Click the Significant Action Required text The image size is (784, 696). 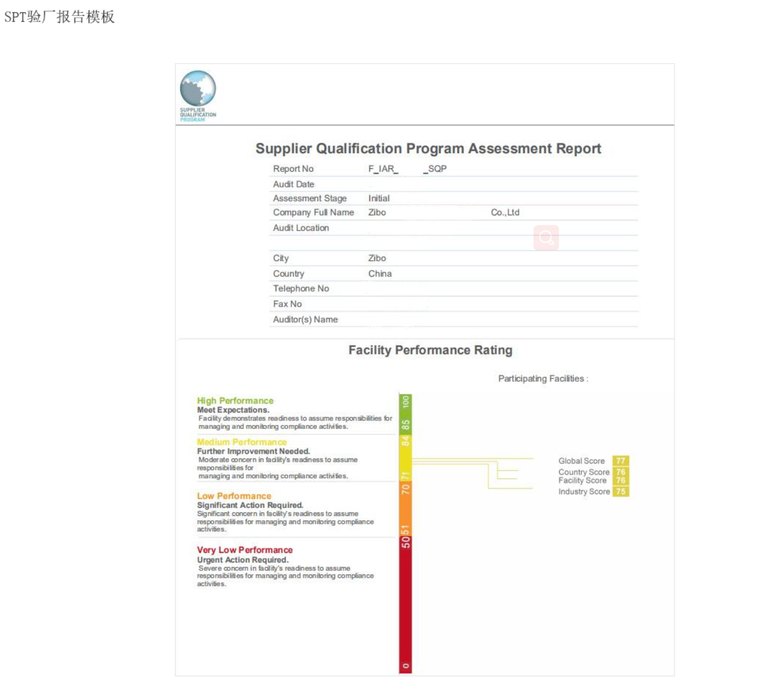click(250, 505)
